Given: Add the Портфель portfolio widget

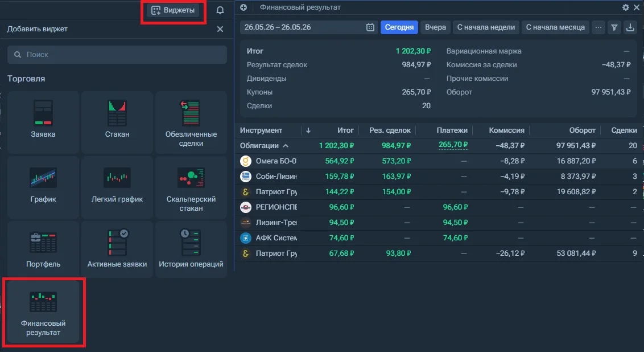Looking at the screenshot, I should 43,249.
